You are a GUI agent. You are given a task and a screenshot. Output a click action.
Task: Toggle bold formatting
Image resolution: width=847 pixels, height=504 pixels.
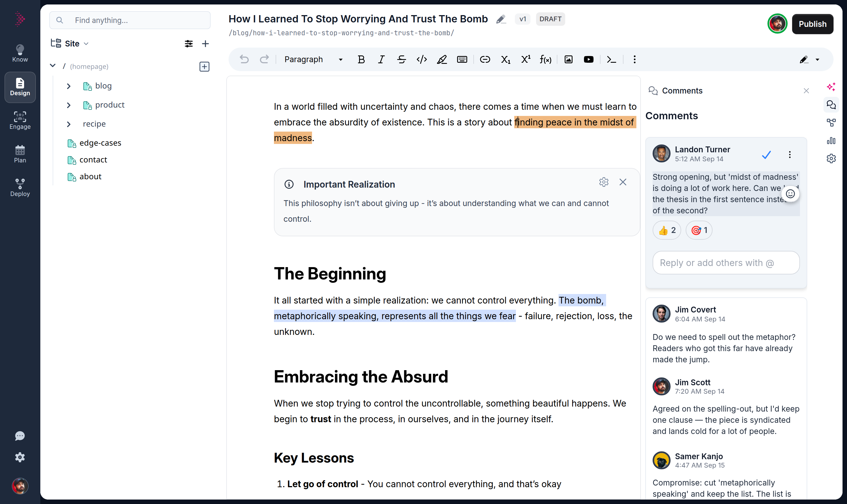pyautogui.click(x=361, y=59)
